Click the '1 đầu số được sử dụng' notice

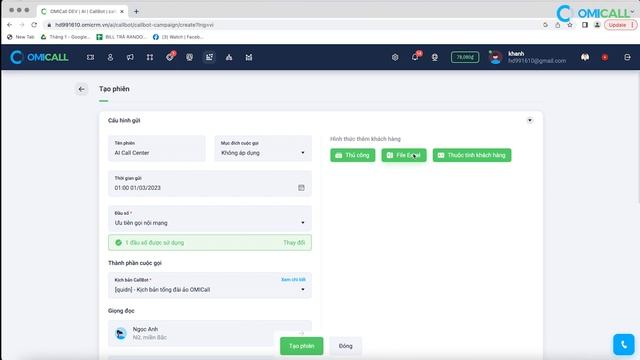click(x=210, y=242)
